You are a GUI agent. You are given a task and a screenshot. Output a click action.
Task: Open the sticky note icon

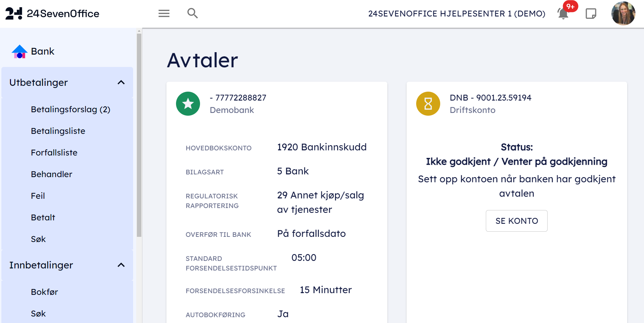[591, 14]
